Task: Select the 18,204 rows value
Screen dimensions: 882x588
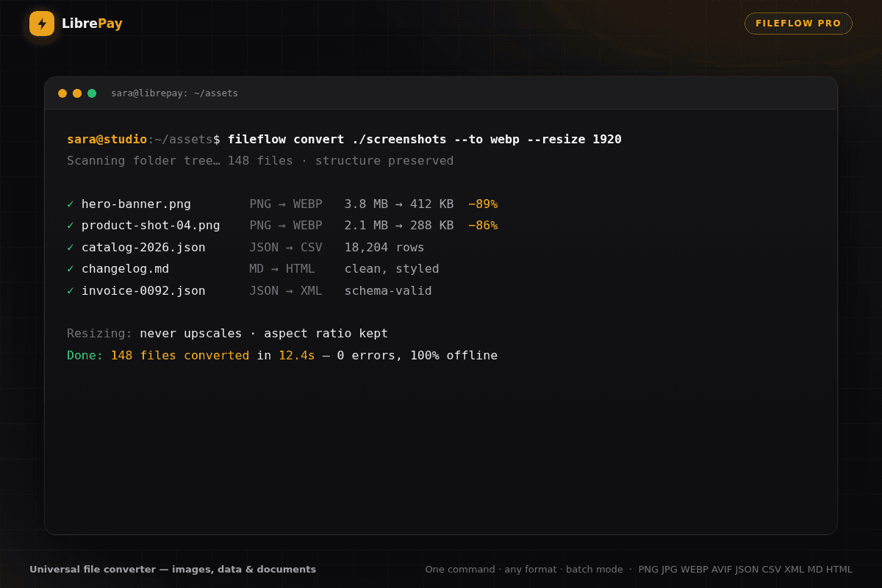Action: click(384, 247)
